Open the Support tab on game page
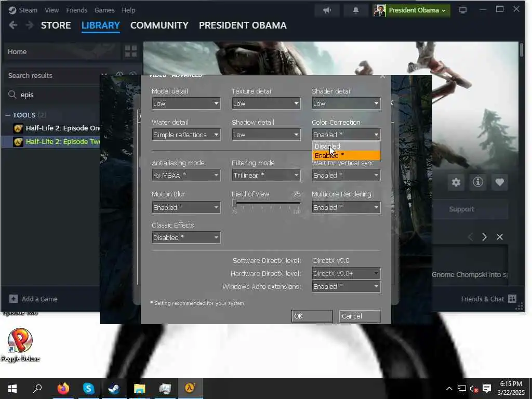 click(461, 209)
